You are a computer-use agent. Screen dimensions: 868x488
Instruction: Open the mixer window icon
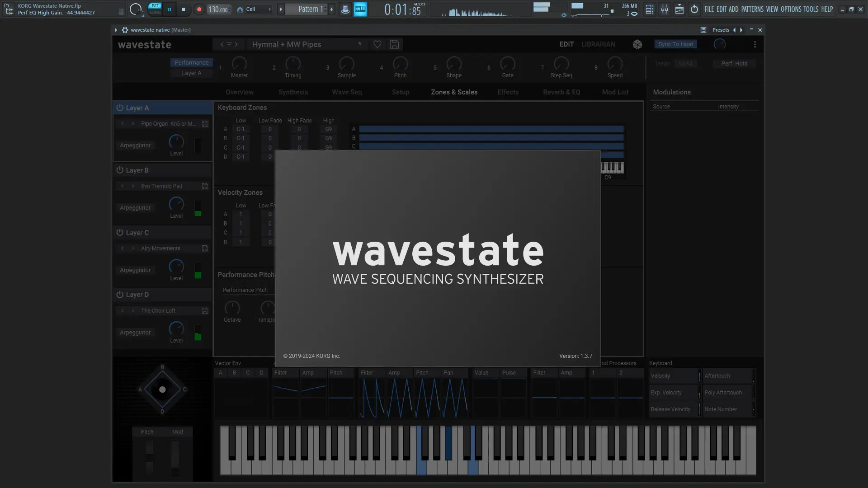coord(664,9)
